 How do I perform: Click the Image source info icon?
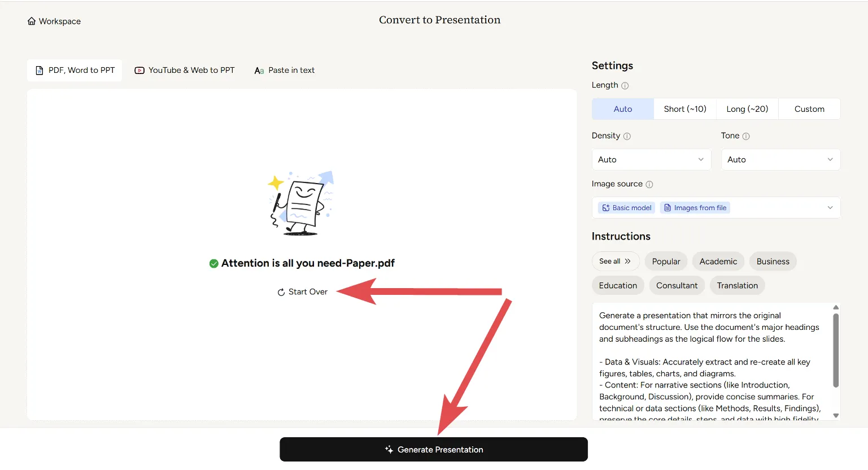coord(649,184)
